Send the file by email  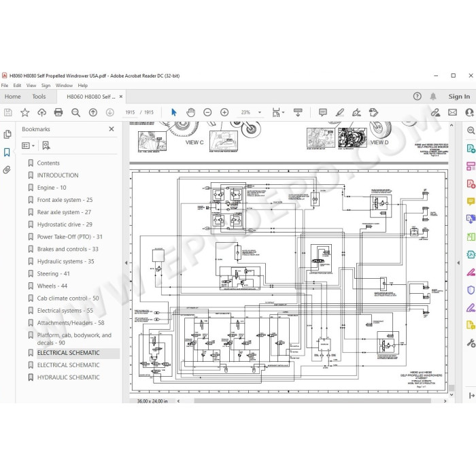pos(452,112)
